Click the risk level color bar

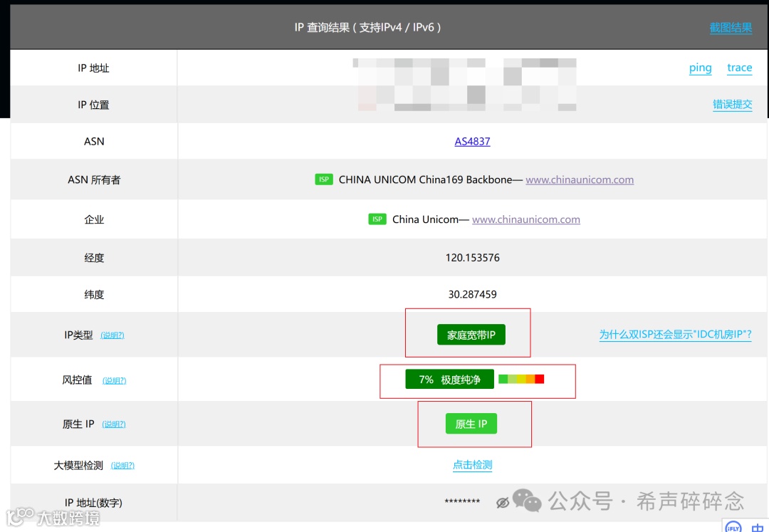520,379
